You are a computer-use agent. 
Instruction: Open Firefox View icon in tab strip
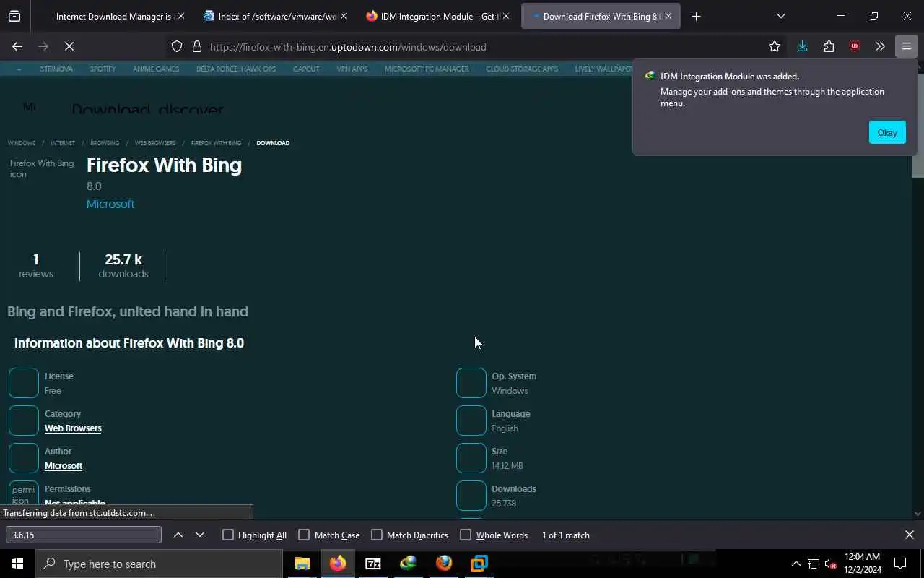click(x=14, y=16)
